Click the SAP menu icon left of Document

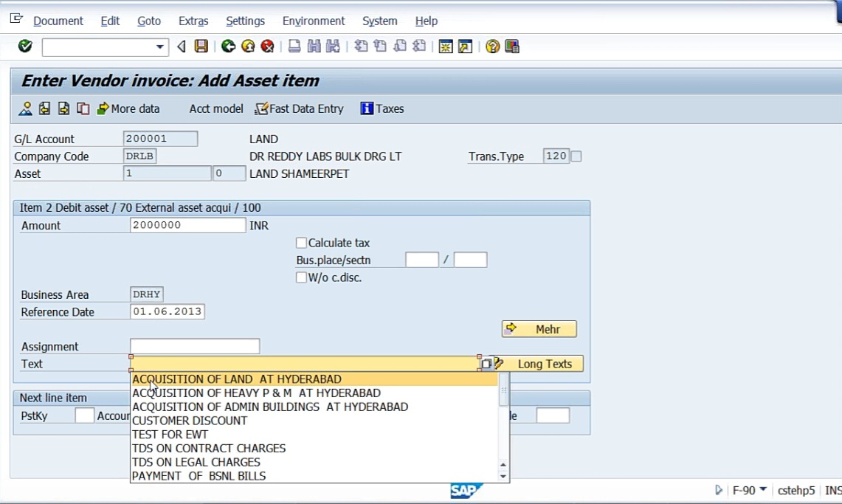(17, 19)
